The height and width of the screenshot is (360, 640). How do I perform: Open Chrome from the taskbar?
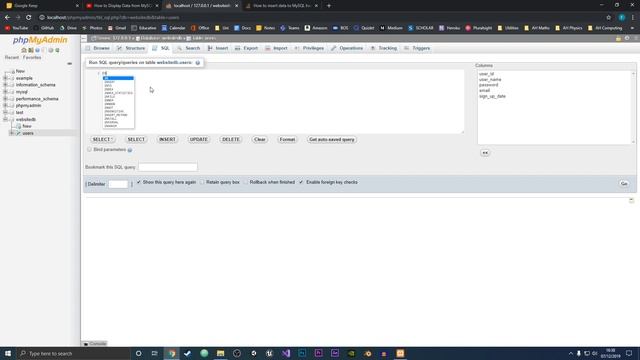(172, 353)
